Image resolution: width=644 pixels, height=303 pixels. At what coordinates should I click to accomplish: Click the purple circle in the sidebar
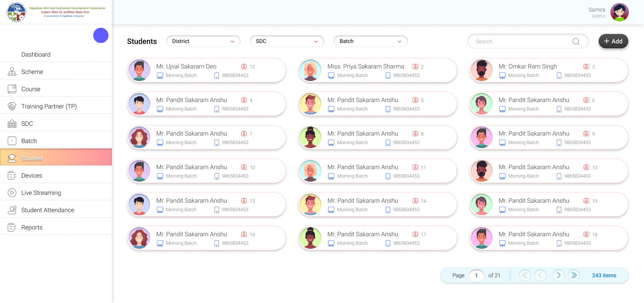tap(101, 35)
